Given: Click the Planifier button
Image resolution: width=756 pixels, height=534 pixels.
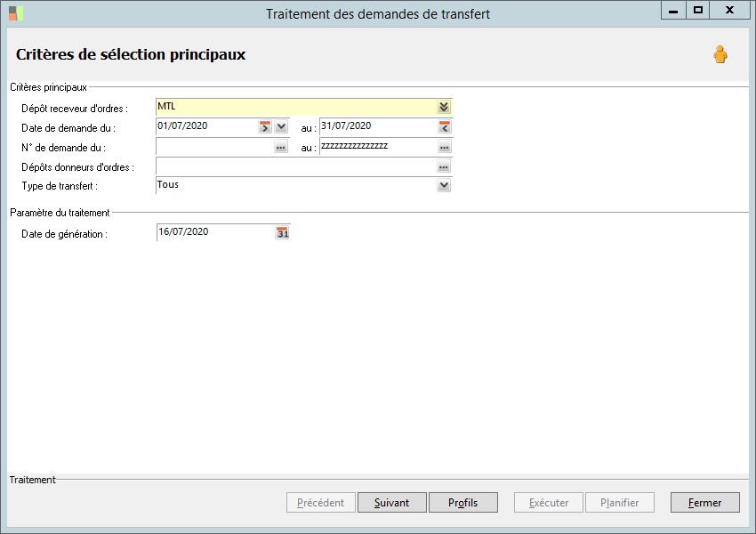Looking at the screenshot, I should 620,503.
